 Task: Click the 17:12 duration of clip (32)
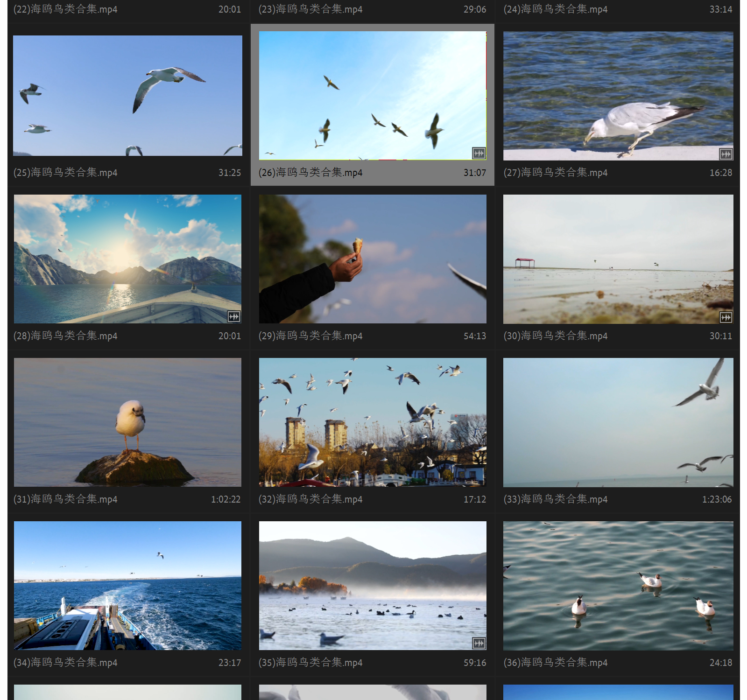click(475, 499)
